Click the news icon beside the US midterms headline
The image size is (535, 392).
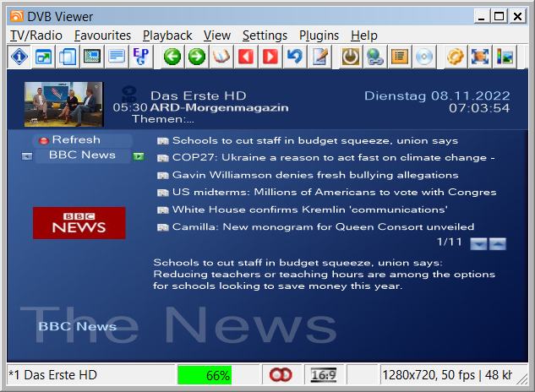tap(163, 193)
